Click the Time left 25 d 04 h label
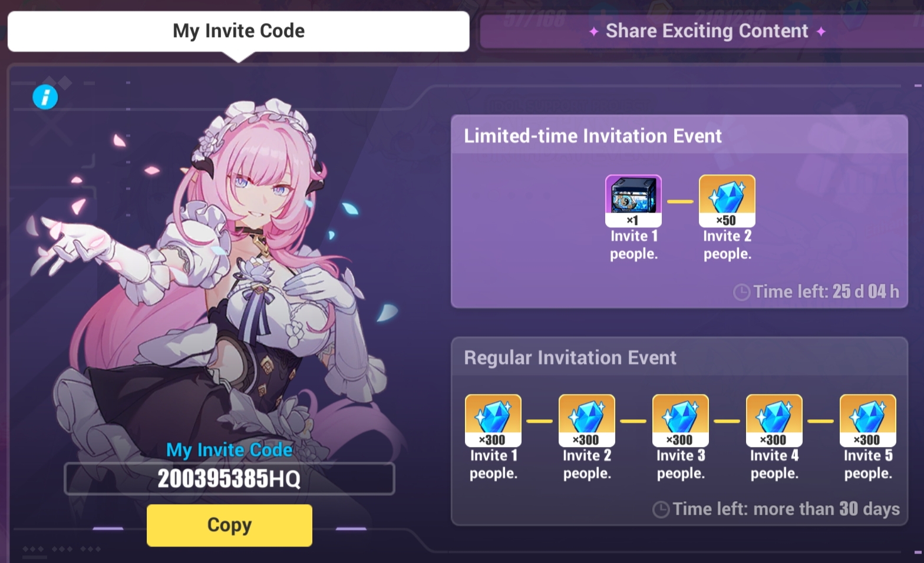Image resolution: width=924 pixels, height=563 pixels. point(826,292)
